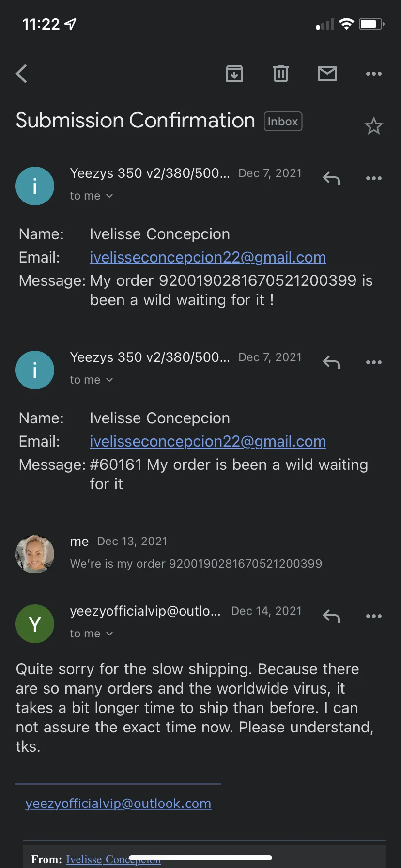Expand recipient details of first message

(91, 196)
